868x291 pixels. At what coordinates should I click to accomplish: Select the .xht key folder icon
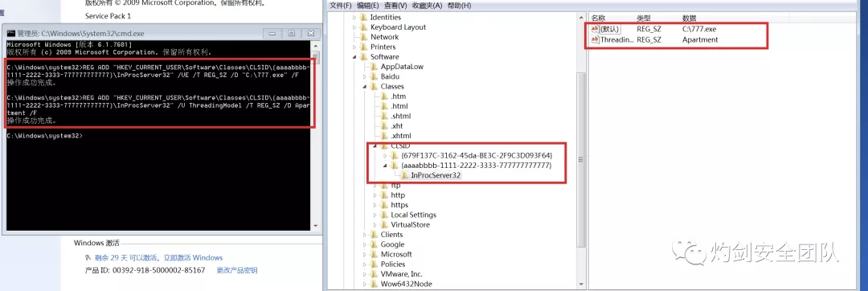click(383, 126)
